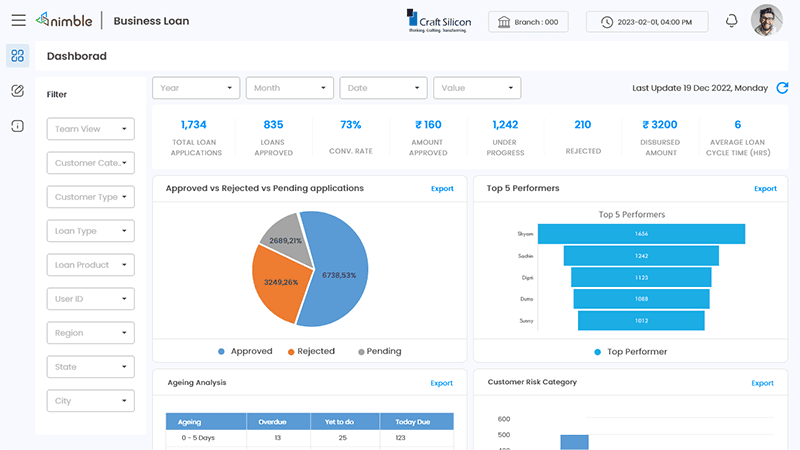Click the Branch : 000 button
Screen dimensions: 800x450
click(x=528, y=22)
